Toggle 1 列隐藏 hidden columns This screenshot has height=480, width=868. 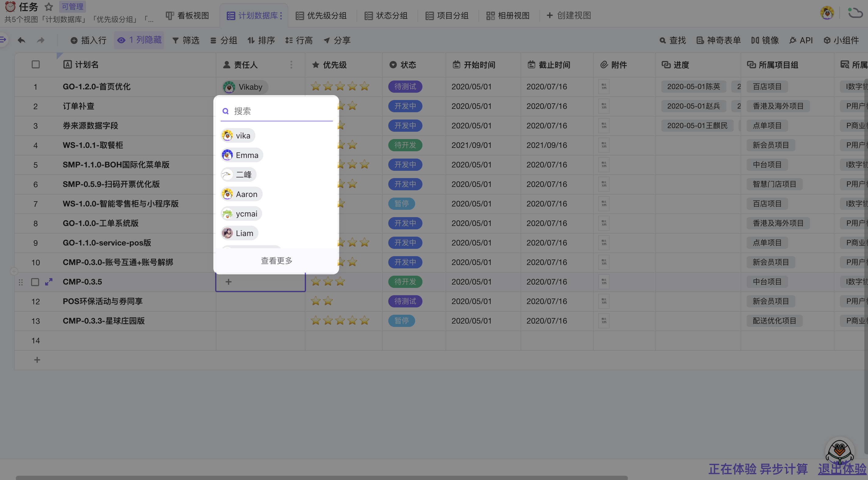pyautogui.click(x=139, y=40)
